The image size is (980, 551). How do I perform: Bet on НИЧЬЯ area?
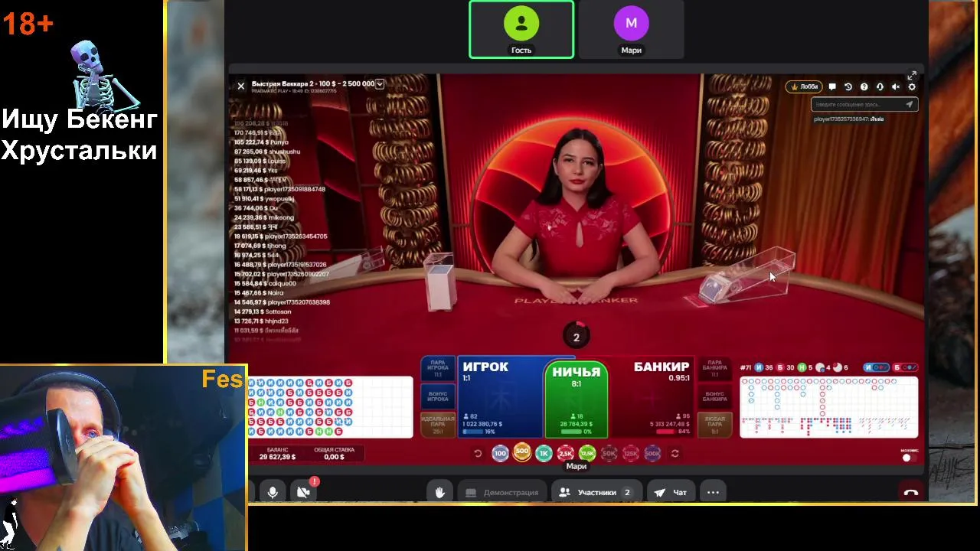577,400
